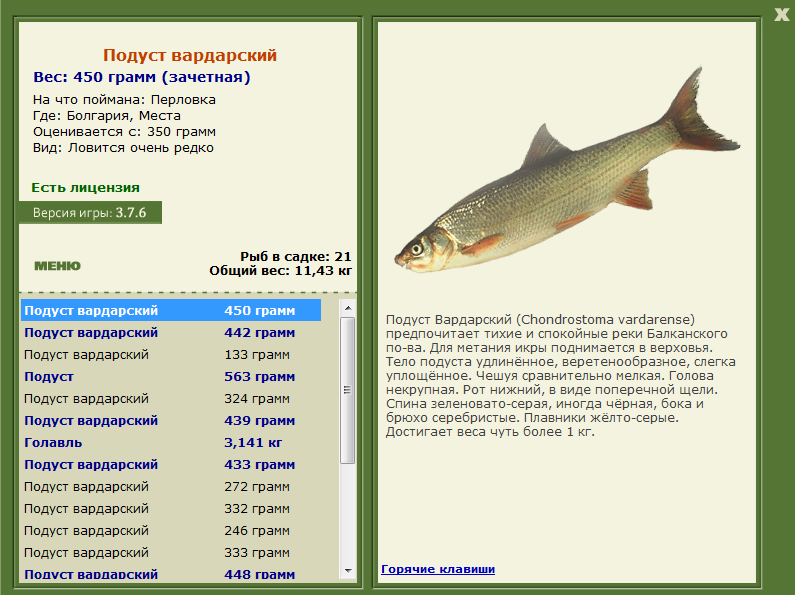Select the Подуст вардарский 246 грамм entry

pos(171,531)
